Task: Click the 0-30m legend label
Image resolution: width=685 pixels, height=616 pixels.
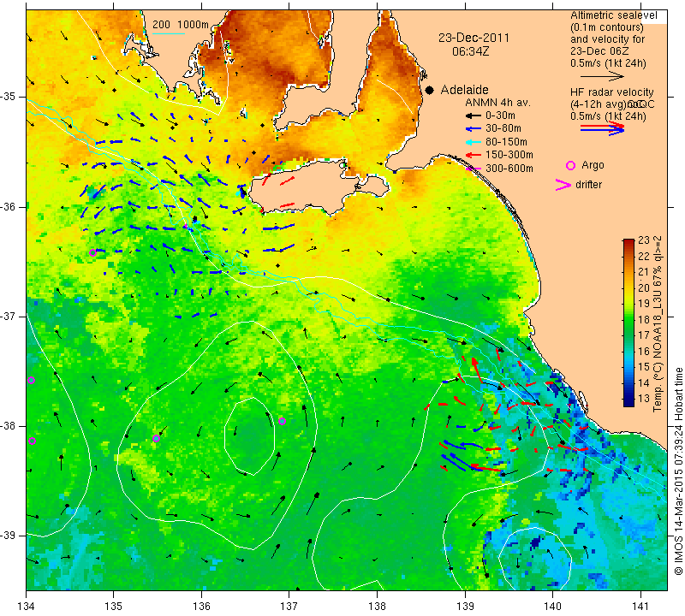Action: [500, 115]
